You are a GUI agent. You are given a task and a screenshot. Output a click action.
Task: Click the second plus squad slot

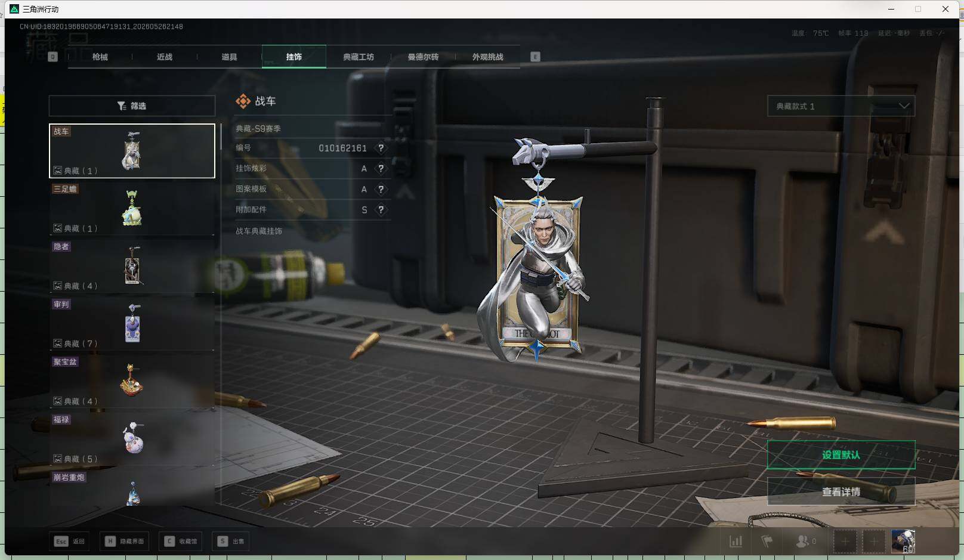(873, 542)
